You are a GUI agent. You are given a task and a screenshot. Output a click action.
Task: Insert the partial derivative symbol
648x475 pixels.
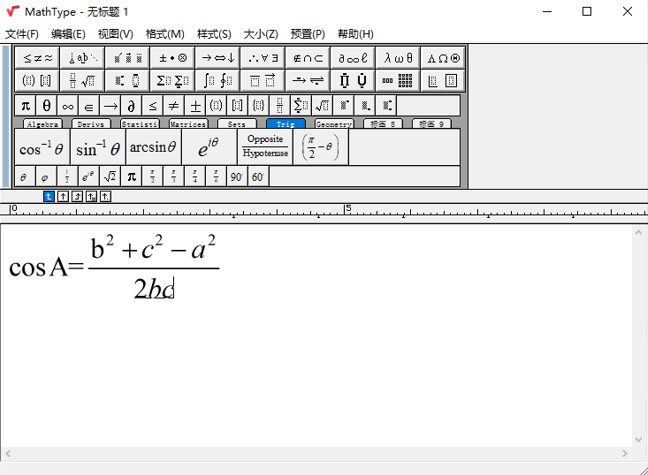pos(131,105)
